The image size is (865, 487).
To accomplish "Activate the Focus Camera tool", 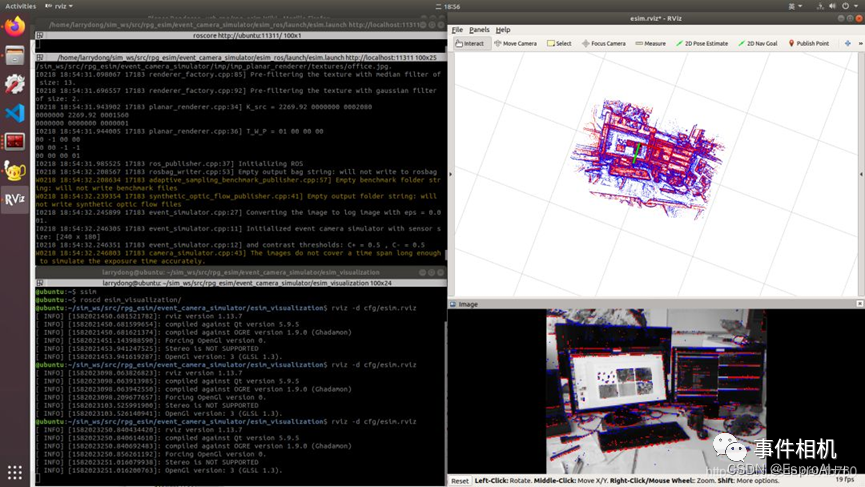I will [604, 44].
